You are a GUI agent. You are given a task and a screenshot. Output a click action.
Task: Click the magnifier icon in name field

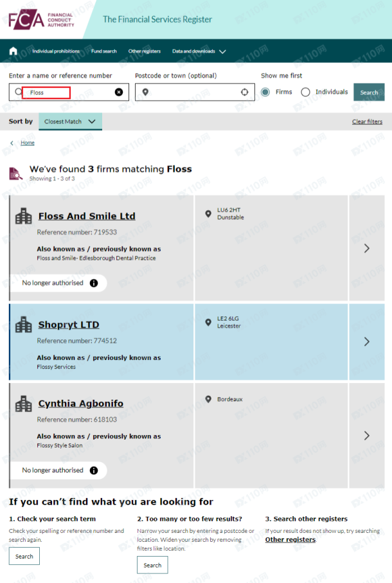pos(18,92)
